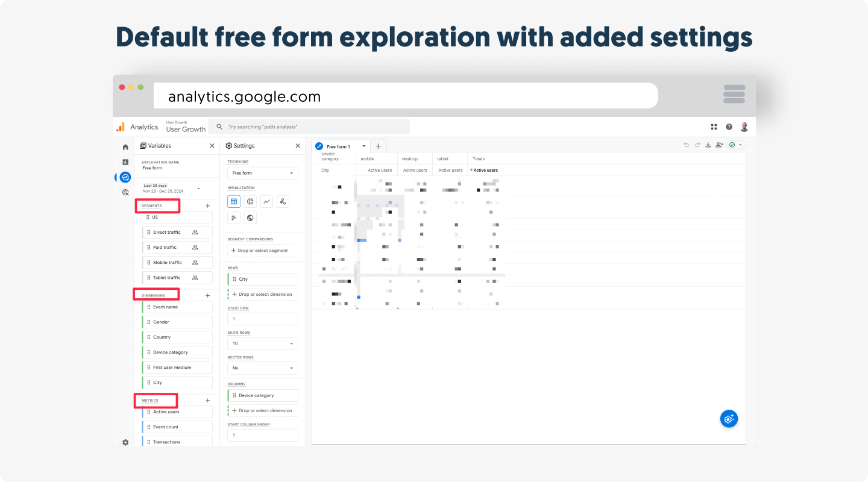This screenshot has width=868, height=482.
Task: Share exploration via add-user icon
Action: pos(719,145)
